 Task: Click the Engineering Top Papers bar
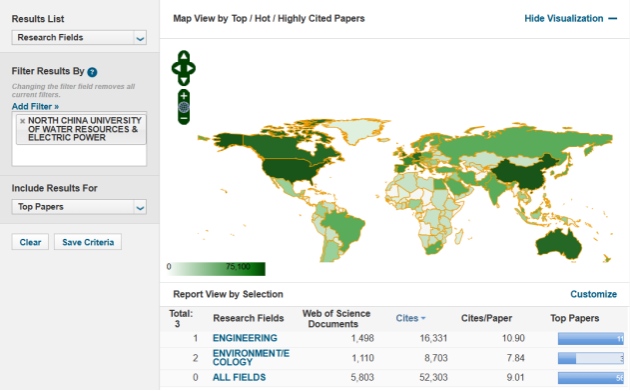pos(591,339)
